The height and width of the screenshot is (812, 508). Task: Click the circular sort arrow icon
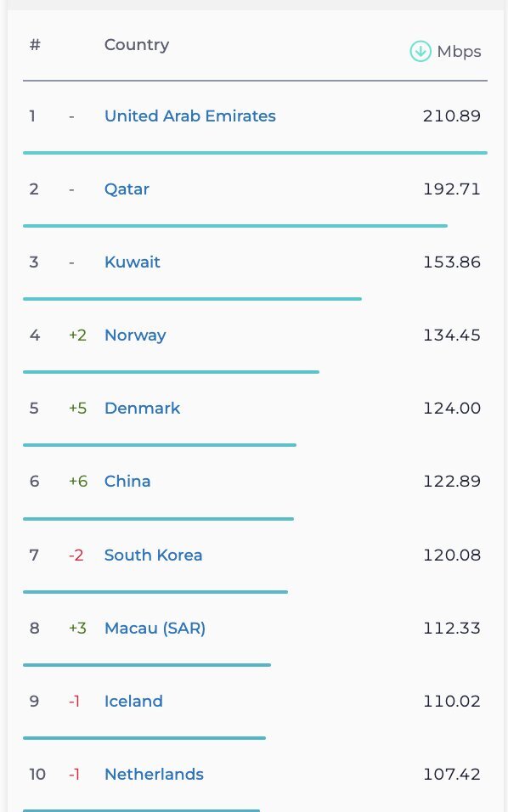[420, 51]
